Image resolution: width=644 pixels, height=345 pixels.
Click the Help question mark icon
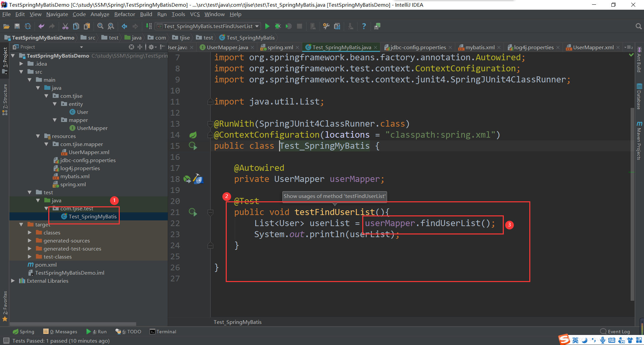point(364,26)
